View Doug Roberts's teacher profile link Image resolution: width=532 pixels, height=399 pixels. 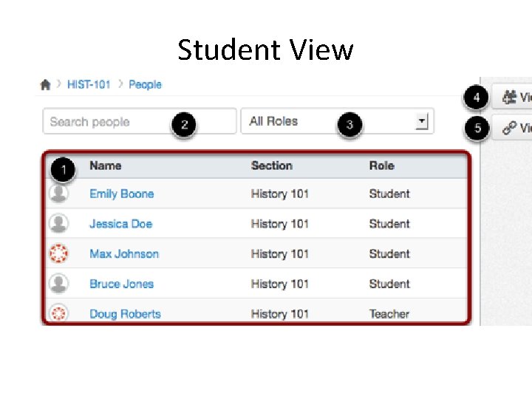tap(125, 314)
